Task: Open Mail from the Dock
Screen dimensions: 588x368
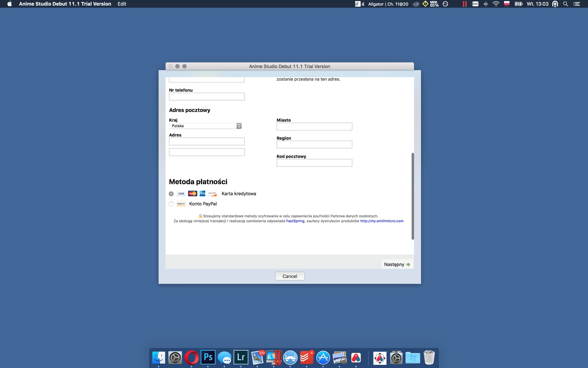Action: (x=258, y=358)
